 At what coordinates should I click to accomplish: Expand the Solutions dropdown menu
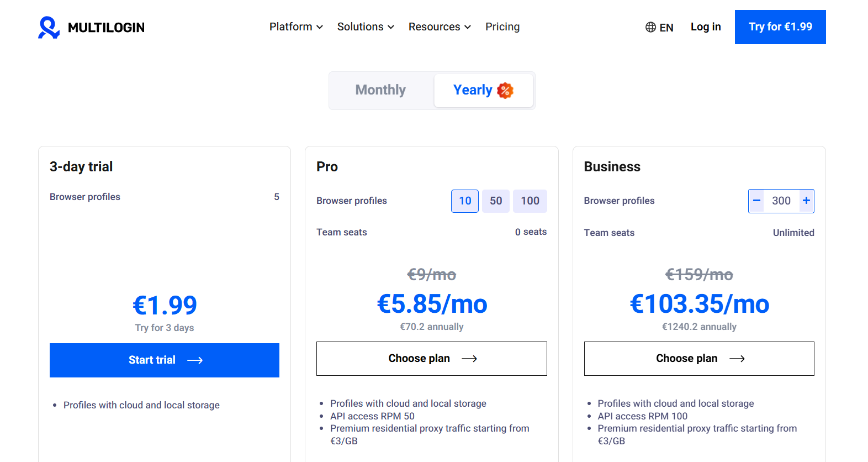coord(366,27)
